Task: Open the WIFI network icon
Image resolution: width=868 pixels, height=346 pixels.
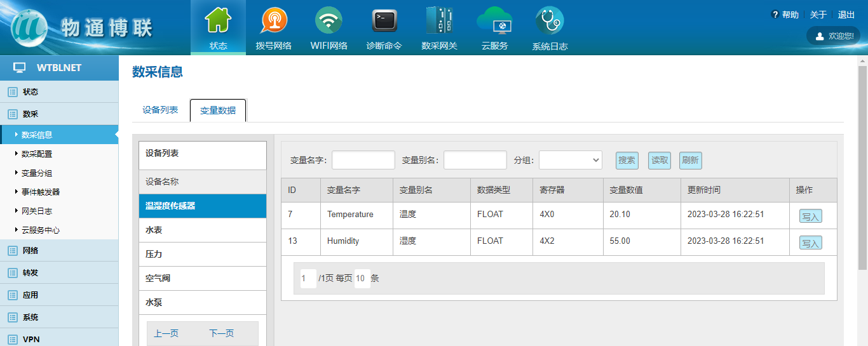Action: point(329,22)
